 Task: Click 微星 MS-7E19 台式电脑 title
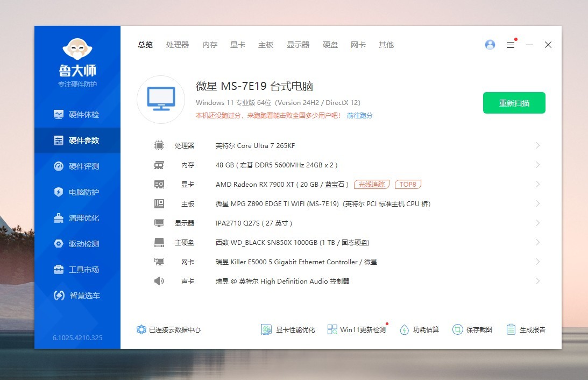click(254, 86)
